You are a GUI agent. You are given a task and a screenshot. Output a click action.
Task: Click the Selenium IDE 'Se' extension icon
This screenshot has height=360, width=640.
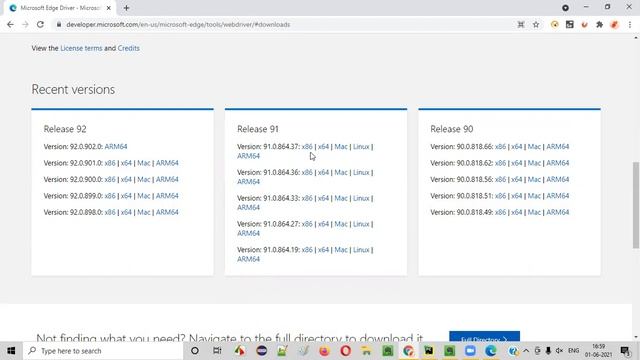click(569, 24)
